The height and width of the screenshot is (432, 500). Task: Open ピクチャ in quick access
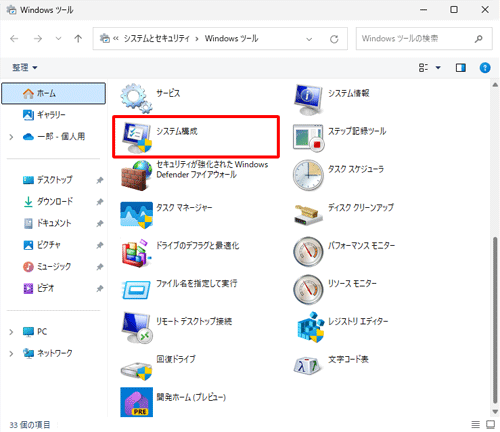[x=54, y=245]
